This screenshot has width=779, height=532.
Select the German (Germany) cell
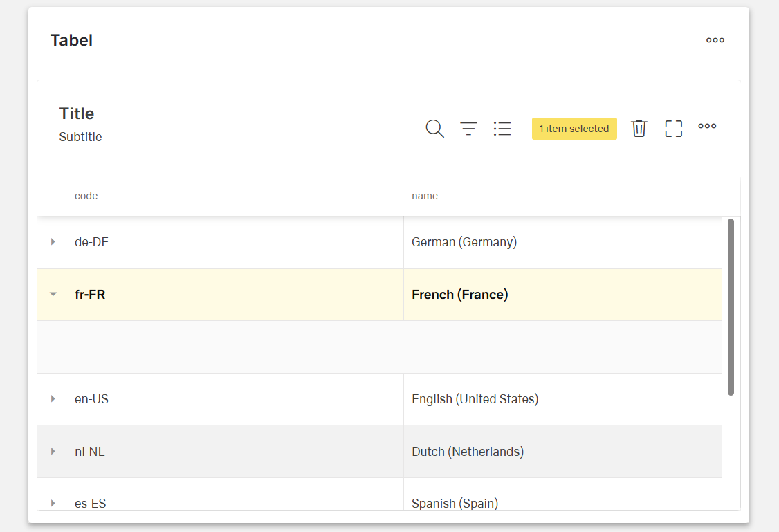pos(464,242)
